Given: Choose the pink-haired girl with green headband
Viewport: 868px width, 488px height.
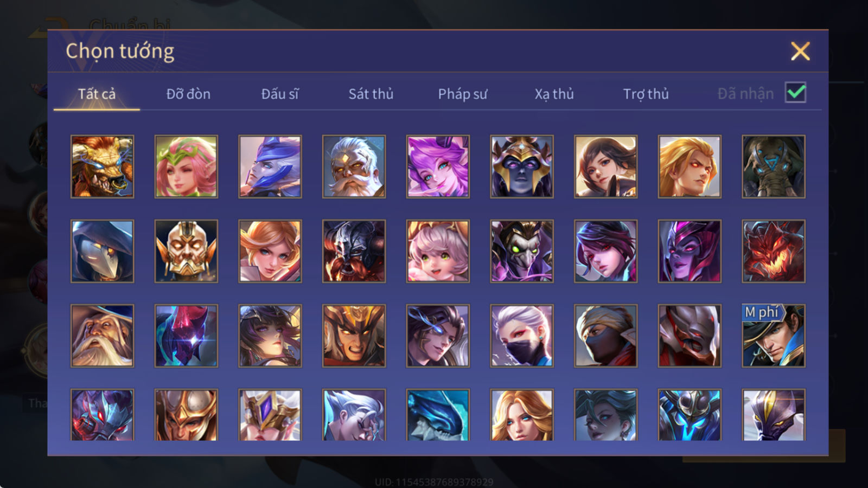Looking at the screenshot, I should coord(186,166).
